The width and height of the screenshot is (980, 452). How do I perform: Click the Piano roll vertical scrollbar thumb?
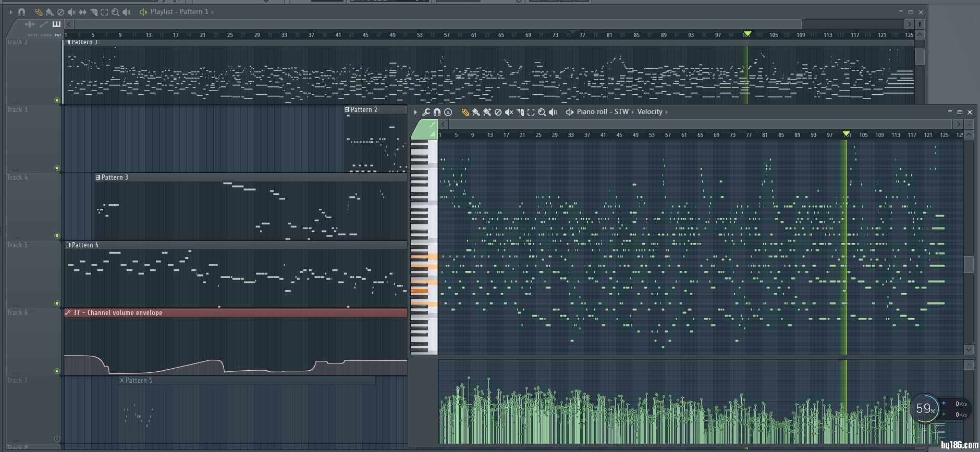pyautogui.click(x=969, y=265)
